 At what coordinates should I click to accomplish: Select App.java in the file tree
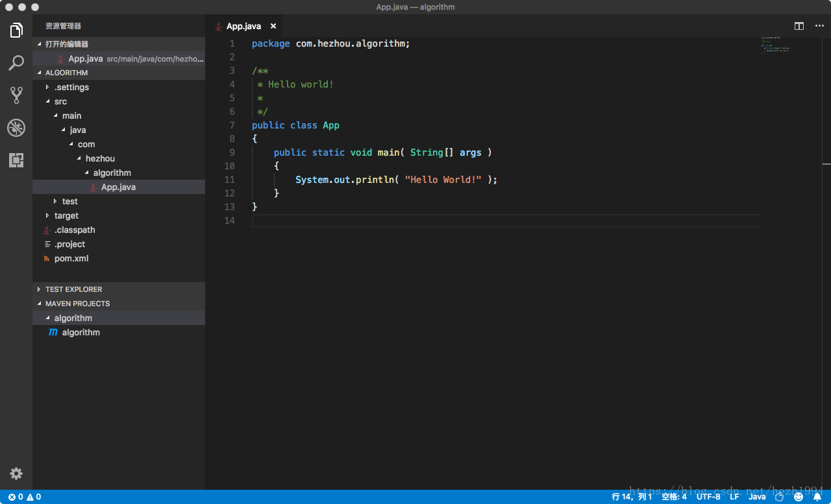click(x=119, y=187)
